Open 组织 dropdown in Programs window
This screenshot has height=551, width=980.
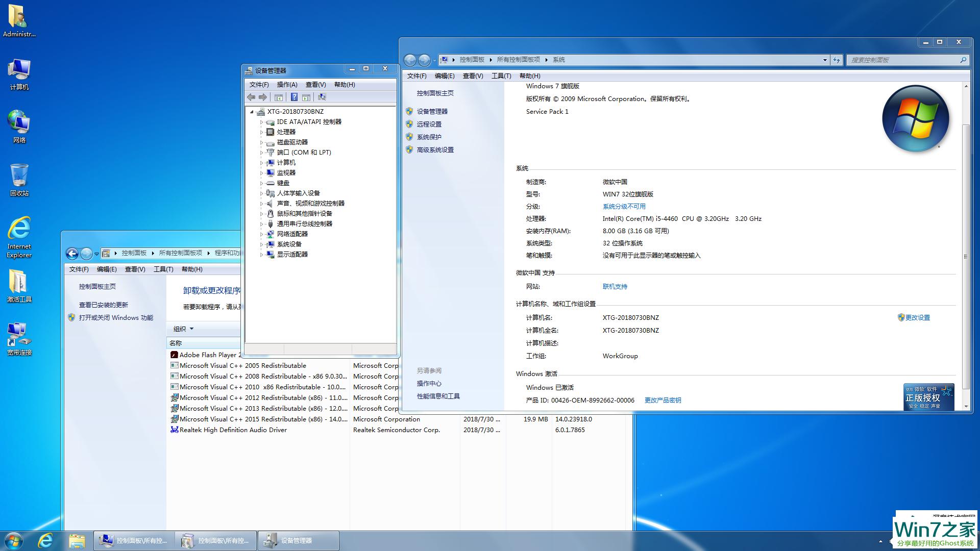click(183, 329)
